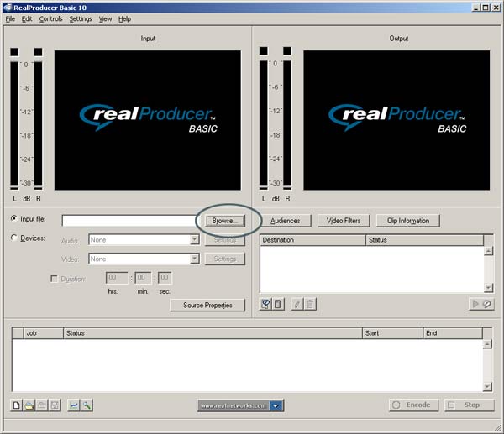Click job list scroll down arrow
Screen dimensions: 504x434
[x=487, y=386]
